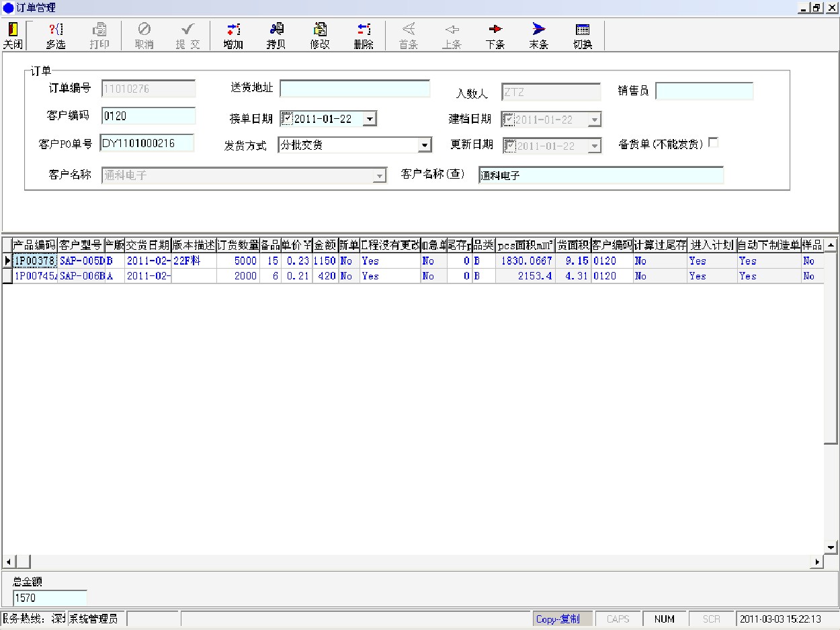Image resolution: width=840 pixels, height=630 pixels.
Task: Go to next record with 下条
Action: coord(495,36)
